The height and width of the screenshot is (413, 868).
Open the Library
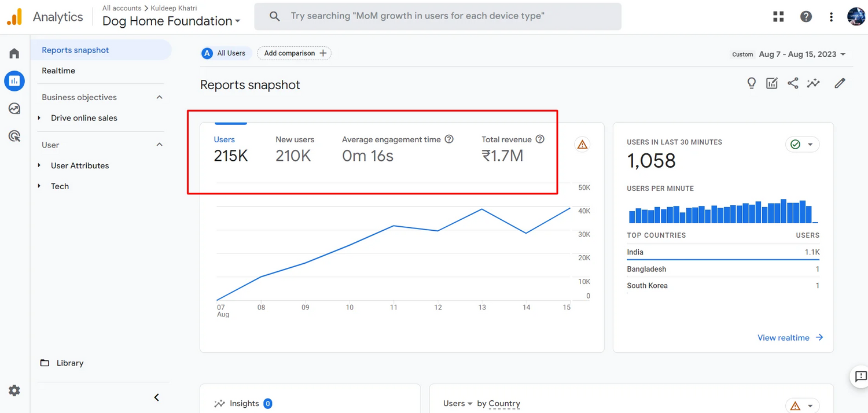70,363
